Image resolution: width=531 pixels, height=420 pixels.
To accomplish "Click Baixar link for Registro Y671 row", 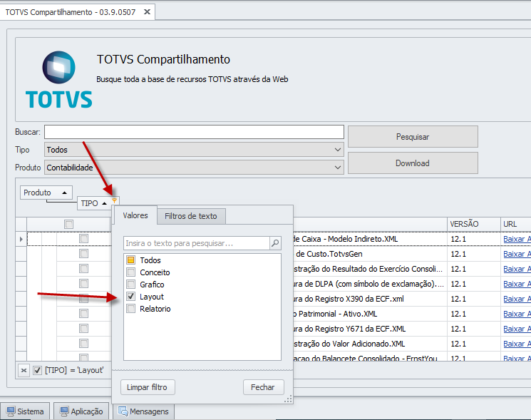I will [x=517, y=329].
